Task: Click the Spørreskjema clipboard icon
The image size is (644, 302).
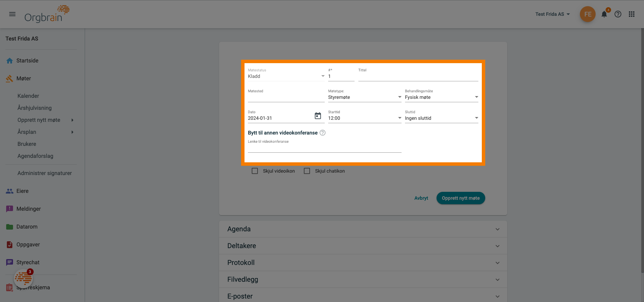Action: (9, 288)
